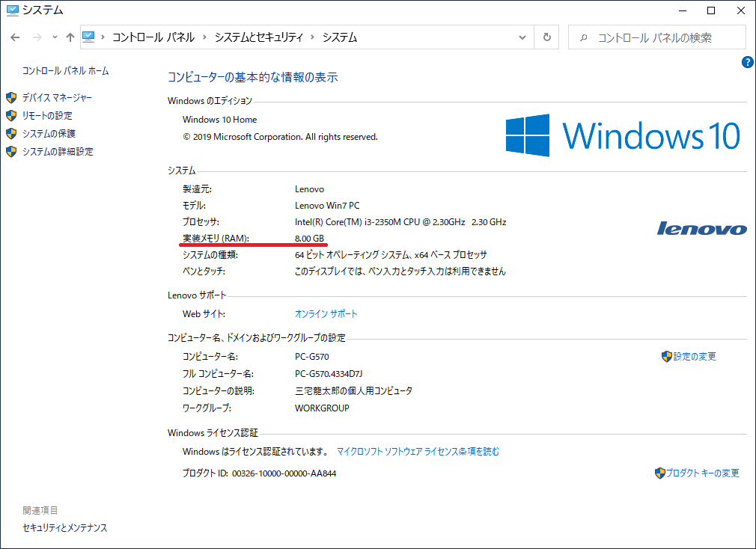Click shield icon next to プロダクト キーの変更
Screen dimensions: 756x549
(x=659, y=473)
